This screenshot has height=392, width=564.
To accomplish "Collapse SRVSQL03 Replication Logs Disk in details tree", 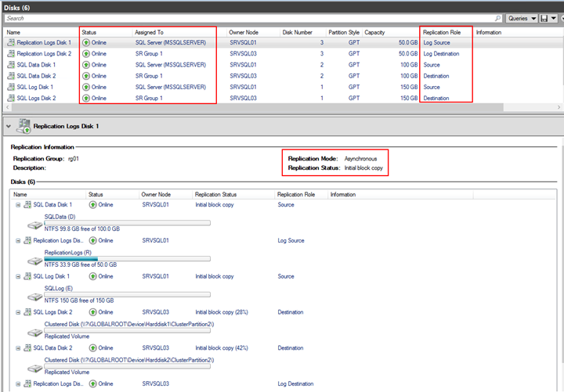I will tap(17, 384).
